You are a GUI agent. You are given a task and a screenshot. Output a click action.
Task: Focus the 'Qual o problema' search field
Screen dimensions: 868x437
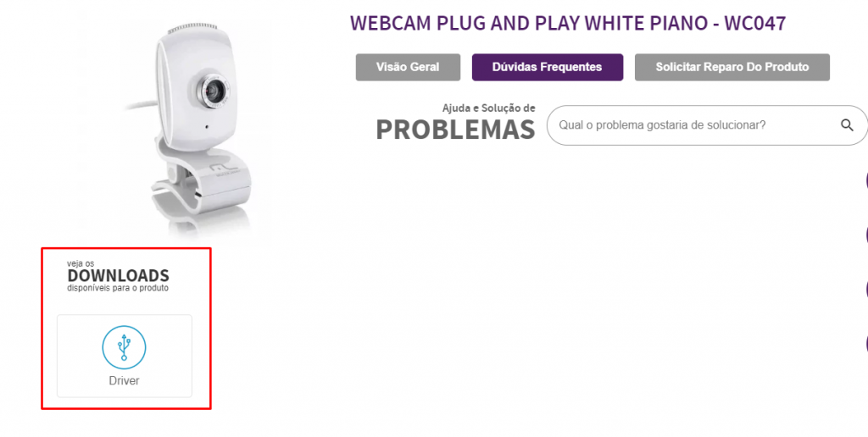[707, 125]
